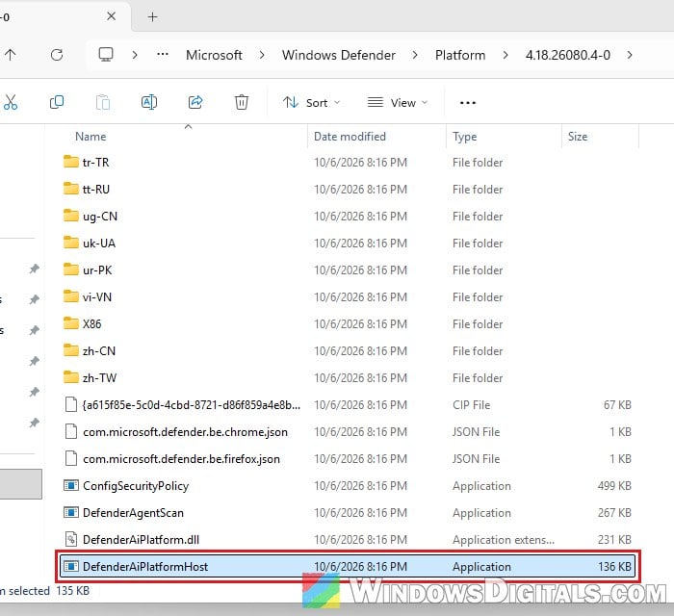Expand chevron after the monitor icon
The height and width of the screenshot is (616, 674).
point(135,55)
